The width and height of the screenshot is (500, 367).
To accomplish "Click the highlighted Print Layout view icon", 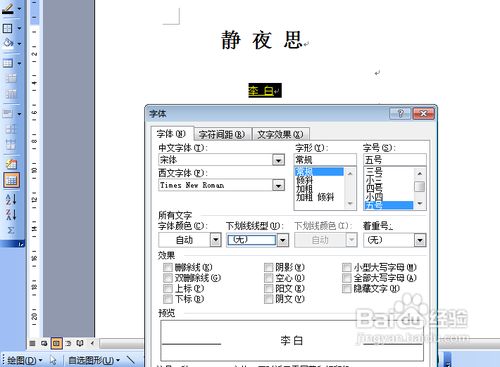I will coord(56,343).
